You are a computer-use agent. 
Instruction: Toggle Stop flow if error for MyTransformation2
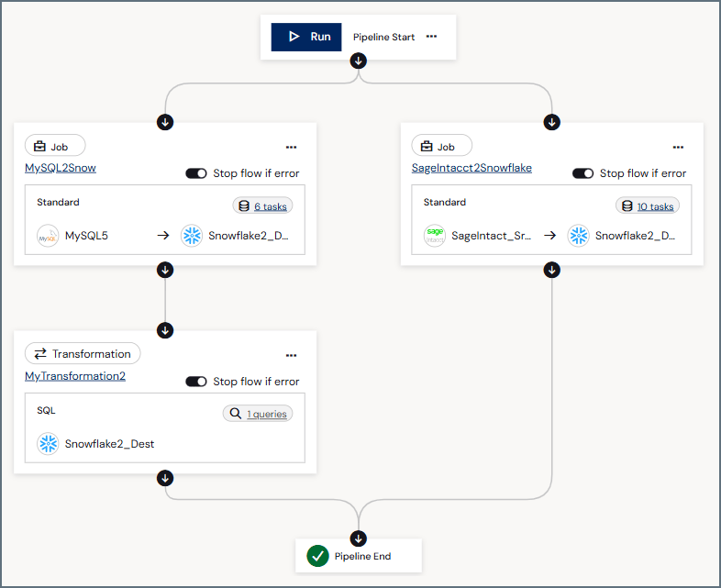pos(196,382)
